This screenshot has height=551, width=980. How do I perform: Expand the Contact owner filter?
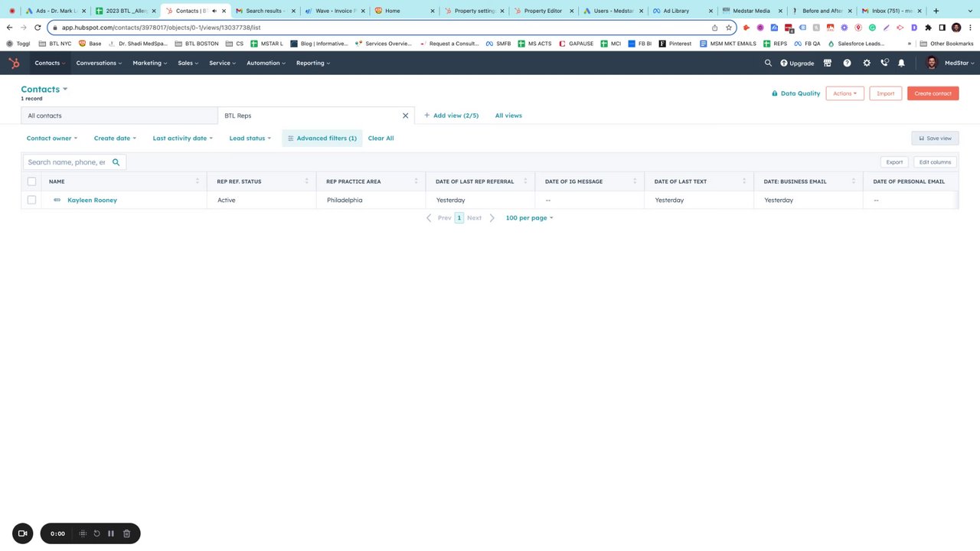(x=52, y=139)
